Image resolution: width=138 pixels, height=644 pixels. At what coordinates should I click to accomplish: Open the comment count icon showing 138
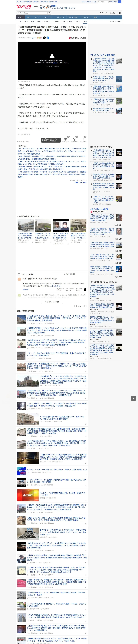point(34,38)
